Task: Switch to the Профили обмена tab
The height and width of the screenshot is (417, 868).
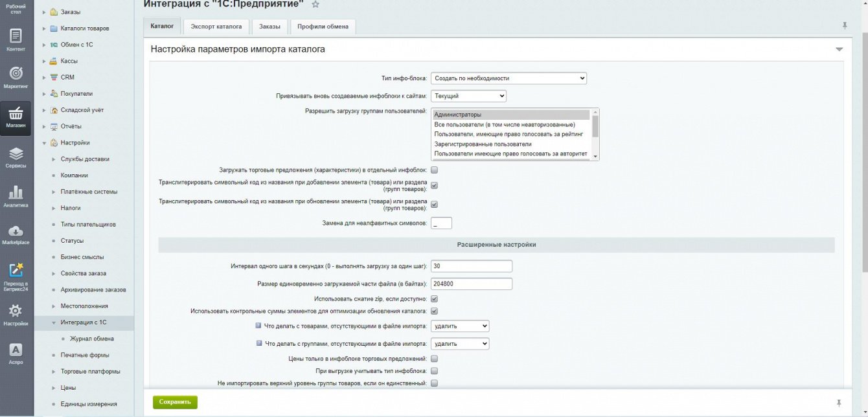Action: point(323,27)
